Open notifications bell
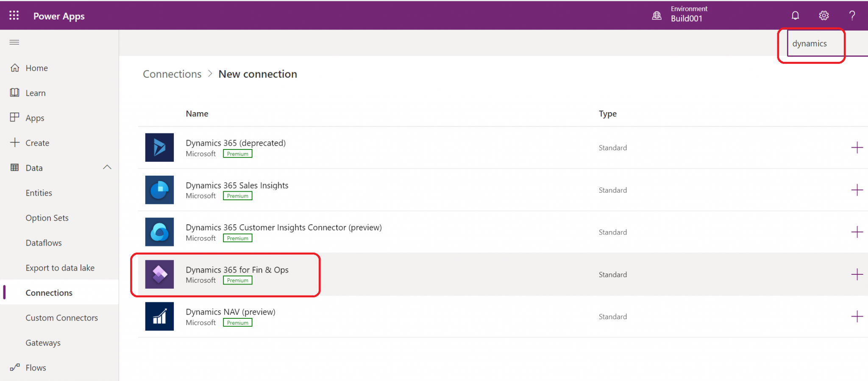Image resolution: width=868 pixels, height=381 pixels. [x=795, y=15]
